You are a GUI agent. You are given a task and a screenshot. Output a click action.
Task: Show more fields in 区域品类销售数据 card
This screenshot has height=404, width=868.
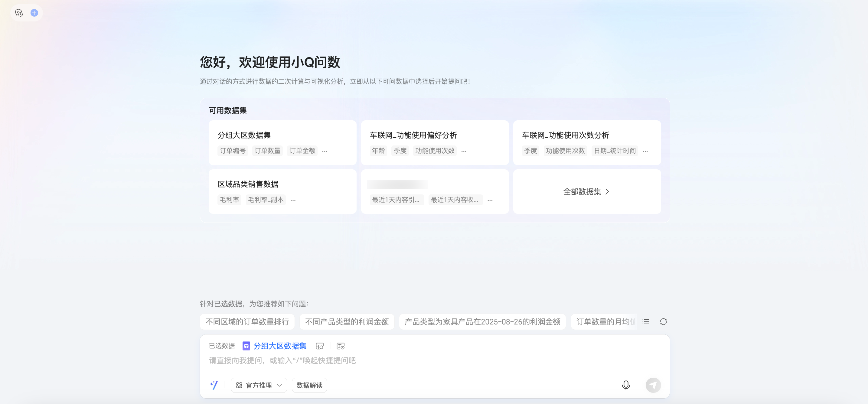coord(293,200)
